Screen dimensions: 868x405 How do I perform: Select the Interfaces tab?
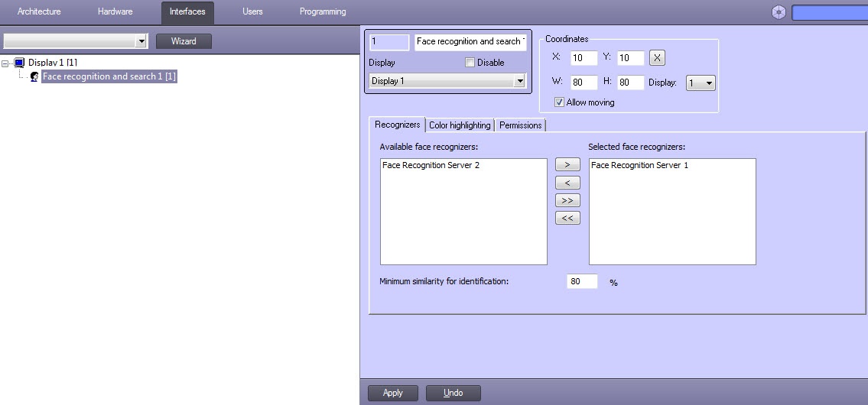point(187,12)
